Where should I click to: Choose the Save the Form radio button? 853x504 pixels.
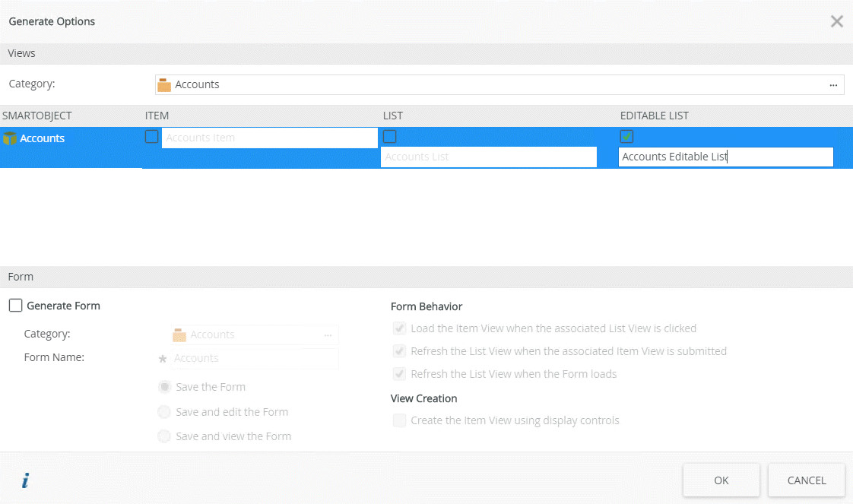[x=164, y=387]
